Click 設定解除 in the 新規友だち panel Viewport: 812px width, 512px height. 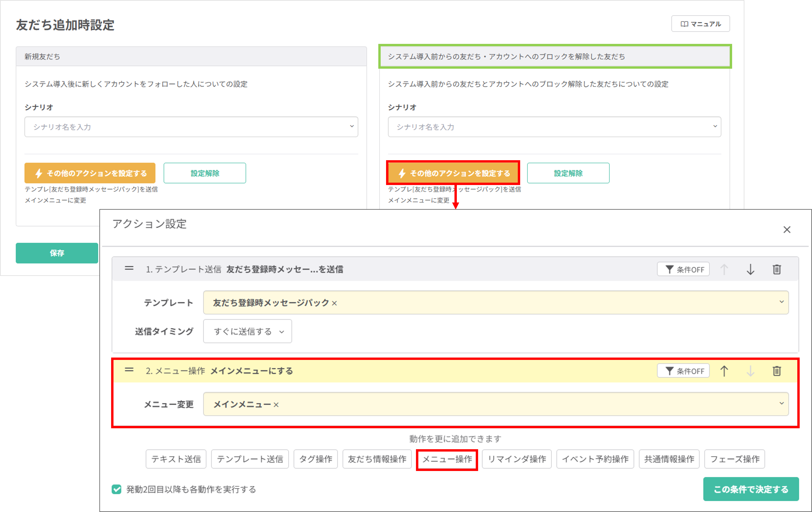205,173
